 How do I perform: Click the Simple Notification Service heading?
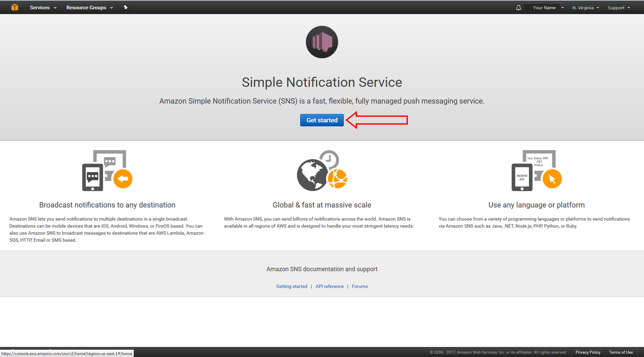322,82
